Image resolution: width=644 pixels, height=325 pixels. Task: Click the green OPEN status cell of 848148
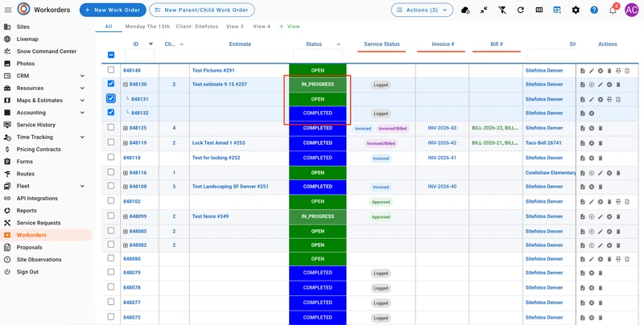317,71
